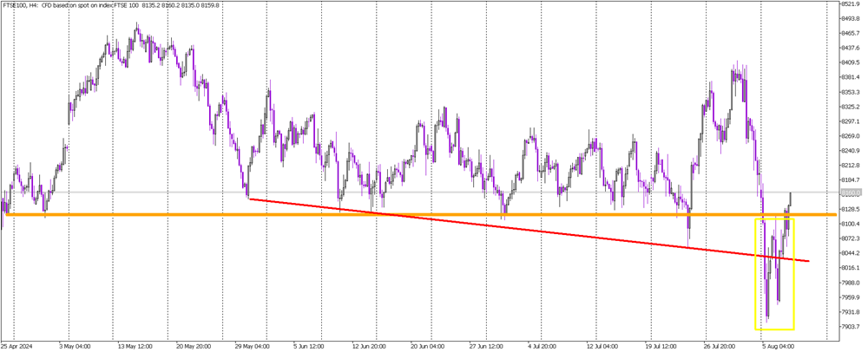Select the 8409.5 price level label
This screenshot has width=868, height=352.
[850, 63]
